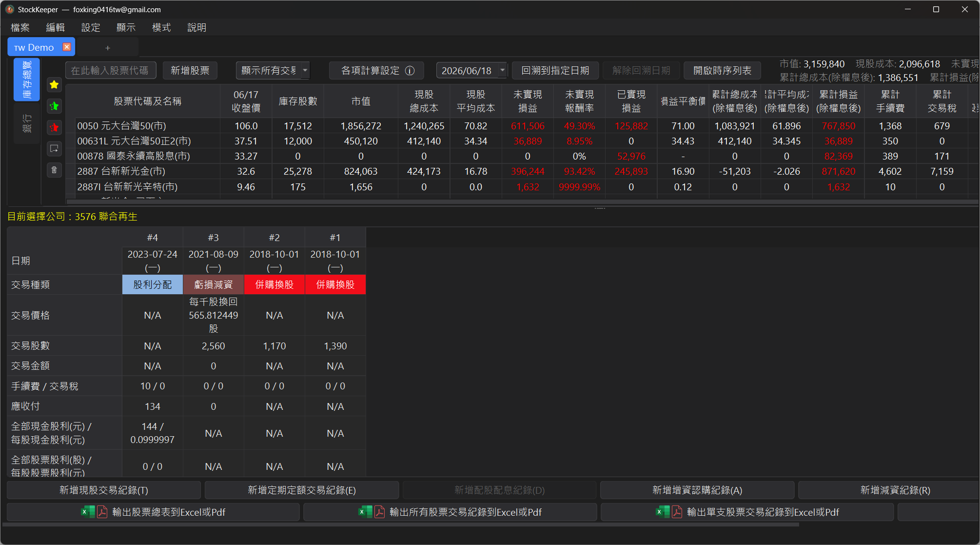The image size is (980, 545).
Task: Click the Excel icon for 輸出股票總表
Action: pyautogui.click(x=88, y=512)
